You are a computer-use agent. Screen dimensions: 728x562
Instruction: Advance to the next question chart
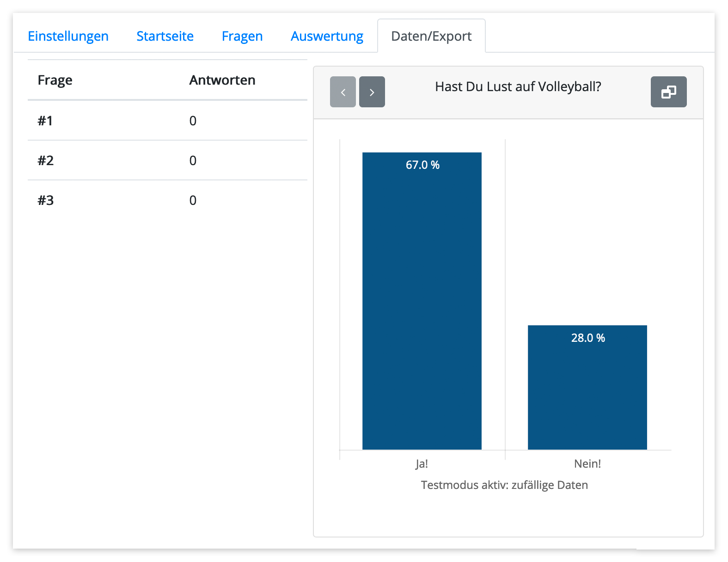click(372, 92)
